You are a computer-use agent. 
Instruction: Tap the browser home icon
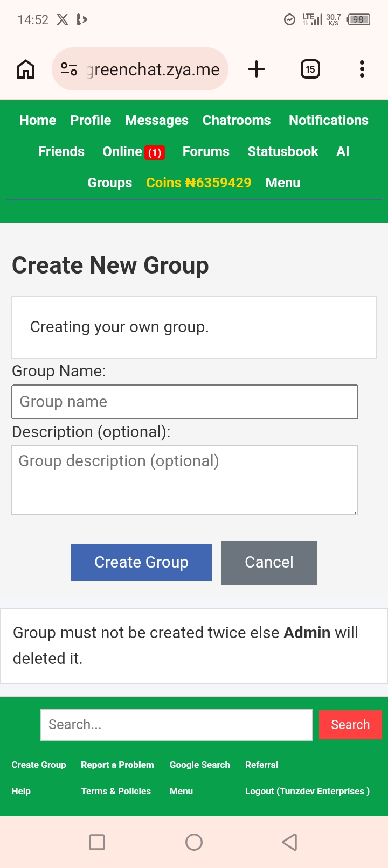(x=26, y=69)
